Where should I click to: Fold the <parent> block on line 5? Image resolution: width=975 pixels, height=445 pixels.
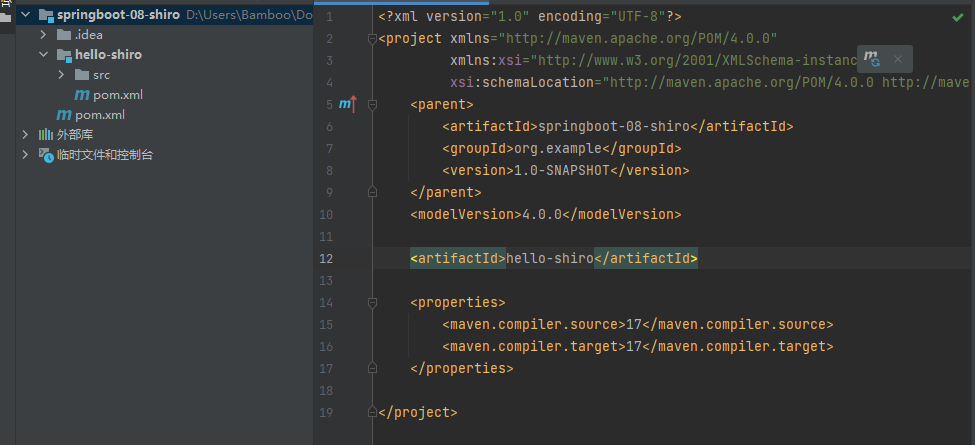click(x=372, y=103)
